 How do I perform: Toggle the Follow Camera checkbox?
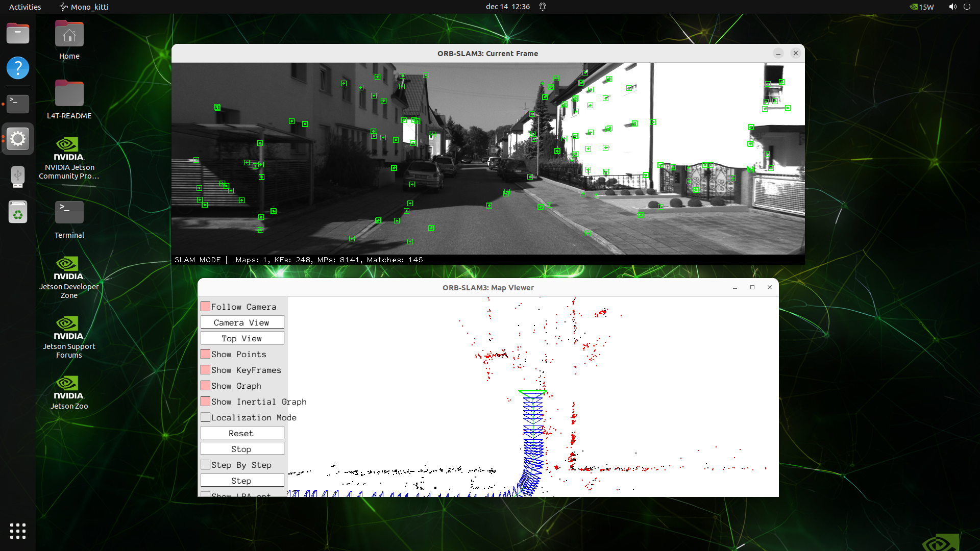206,307
